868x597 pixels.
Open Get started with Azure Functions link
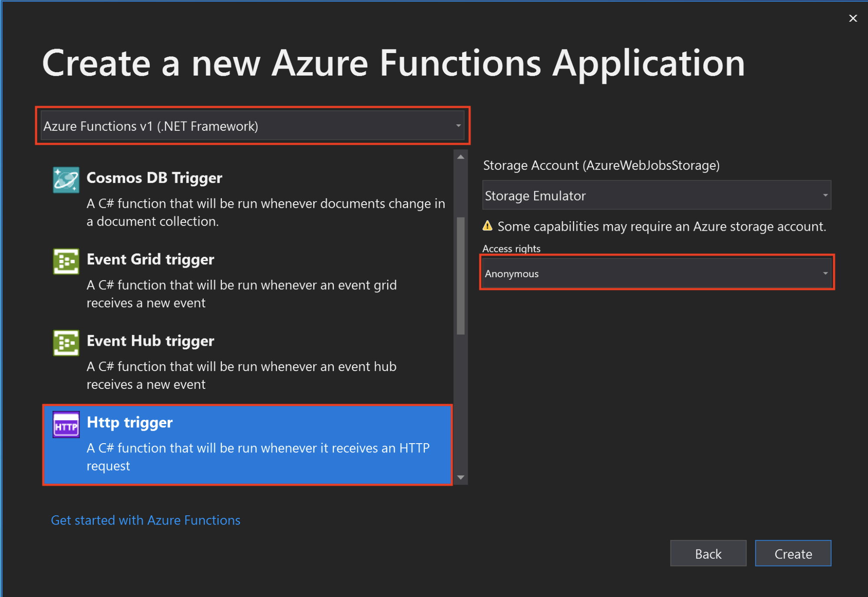(x=145, y=520)
